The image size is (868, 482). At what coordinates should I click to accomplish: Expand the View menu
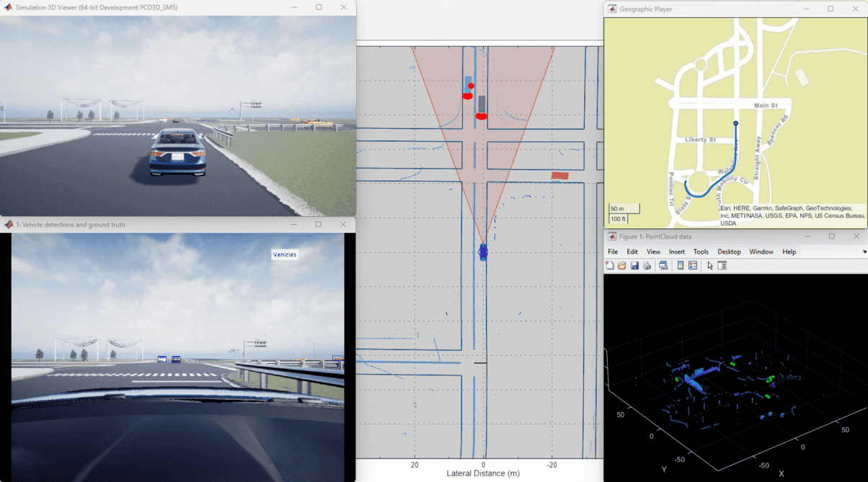[x=653, y=251]
